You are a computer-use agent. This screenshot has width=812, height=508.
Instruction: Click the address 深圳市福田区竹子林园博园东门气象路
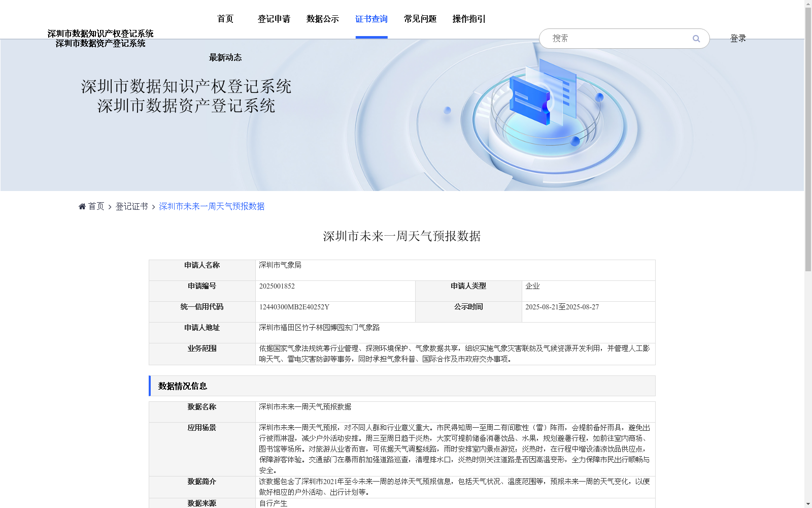(x=319, y=328)
